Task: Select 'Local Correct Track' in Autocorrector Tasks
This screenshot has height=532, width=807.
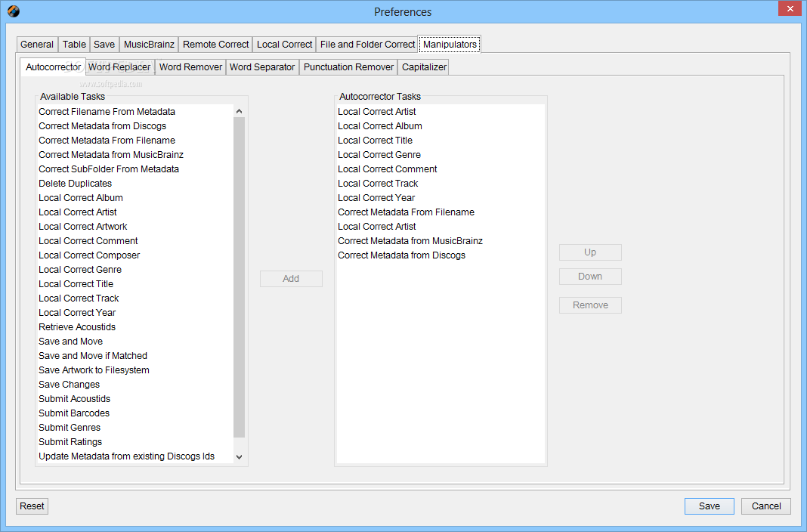Action: 441,184
